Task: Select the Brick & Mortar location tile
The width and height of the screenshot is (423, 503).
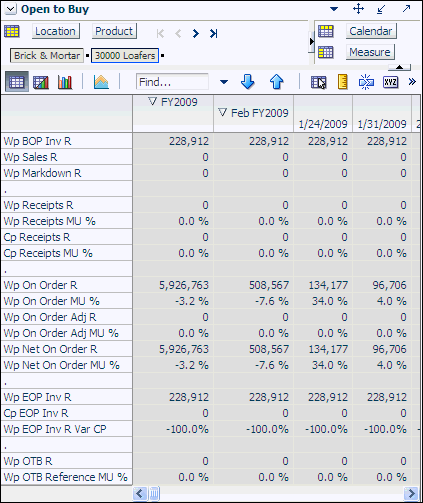Action: point(47,55)
